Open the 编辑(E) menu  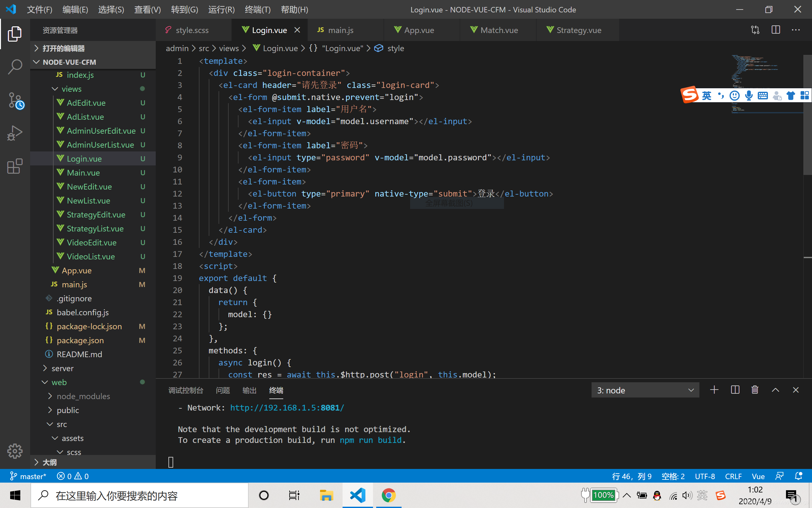pyautogui.click(x=75, y=10)
